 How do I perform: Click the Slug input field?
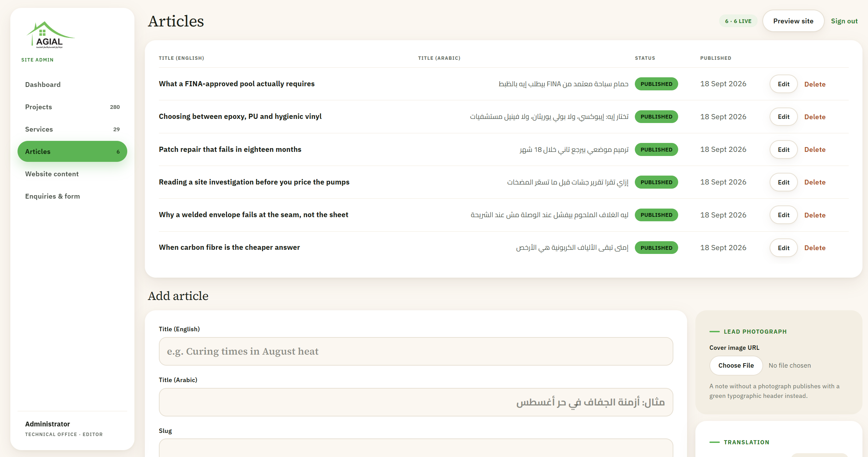tap(416, 448)
